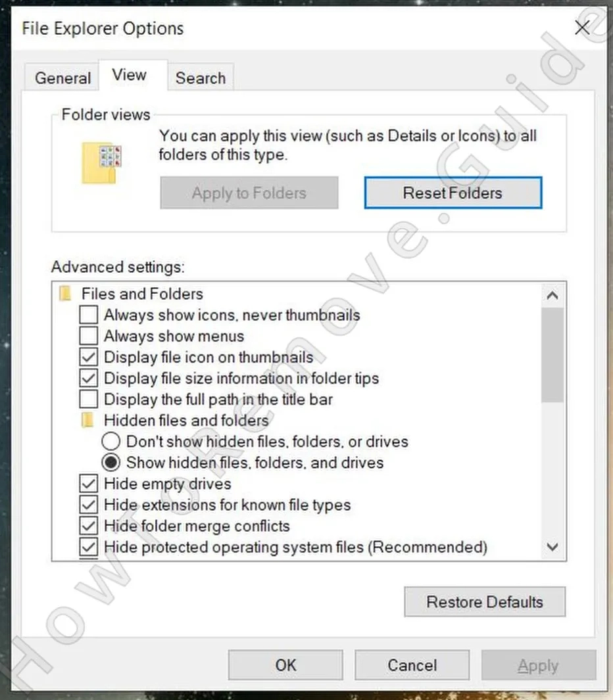Enable Always show icons, never thumbnails
The height and width of the screenshot is (700, 613).
88,315
